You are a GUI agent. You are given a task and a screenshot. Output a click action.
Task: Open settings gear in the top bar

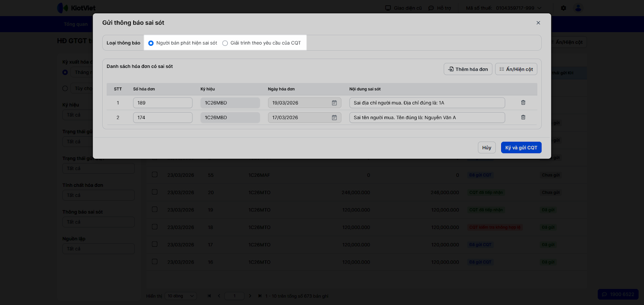(x=563, y=8)
